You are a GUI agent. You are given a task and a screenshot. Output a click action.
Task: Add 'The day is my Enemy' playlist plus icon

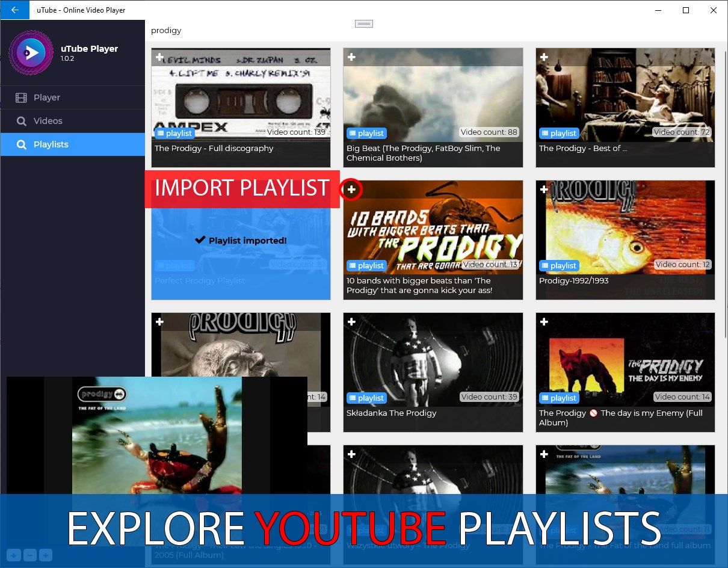click(544, 322)
